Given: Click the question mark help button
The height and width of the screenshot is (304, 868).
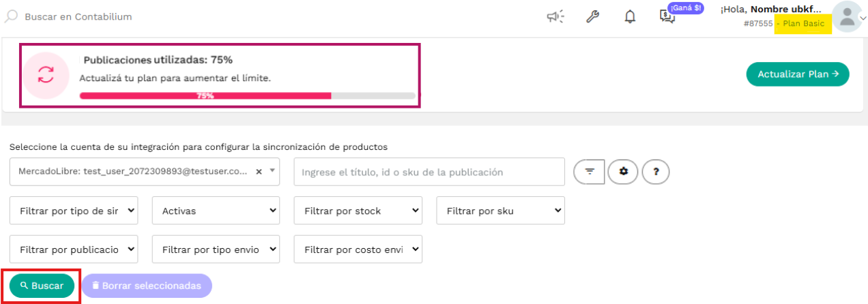Looking at the screenshot, I should [656, 172].
